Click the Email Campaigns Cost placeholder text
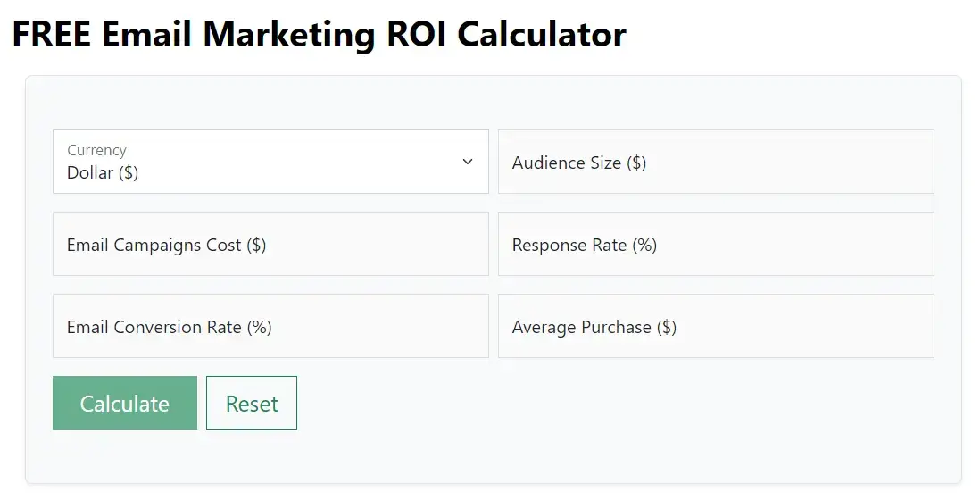 (x=166, y=246)
